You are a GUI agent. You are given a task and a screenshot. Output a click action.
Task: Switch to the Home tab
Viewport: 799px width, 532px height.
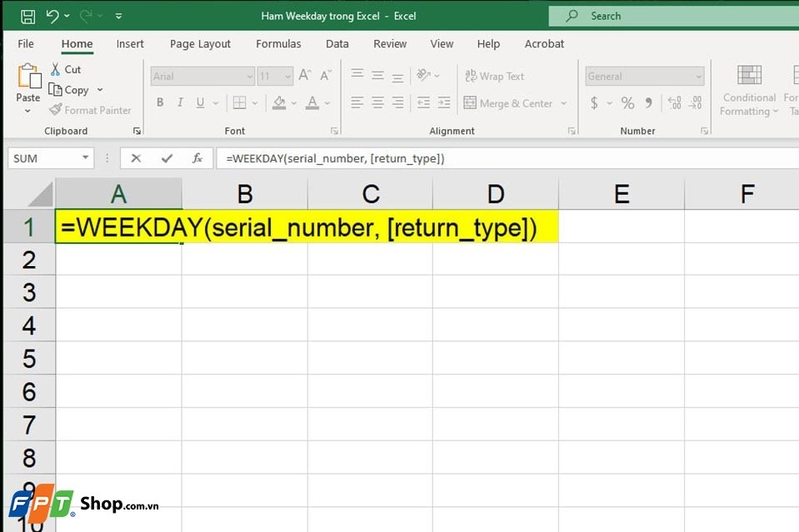point(77,44)
